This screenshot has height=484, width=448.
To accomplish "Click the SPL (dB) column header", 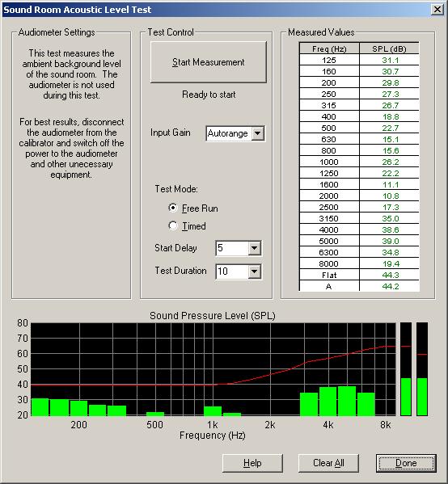I will point(389,48).
